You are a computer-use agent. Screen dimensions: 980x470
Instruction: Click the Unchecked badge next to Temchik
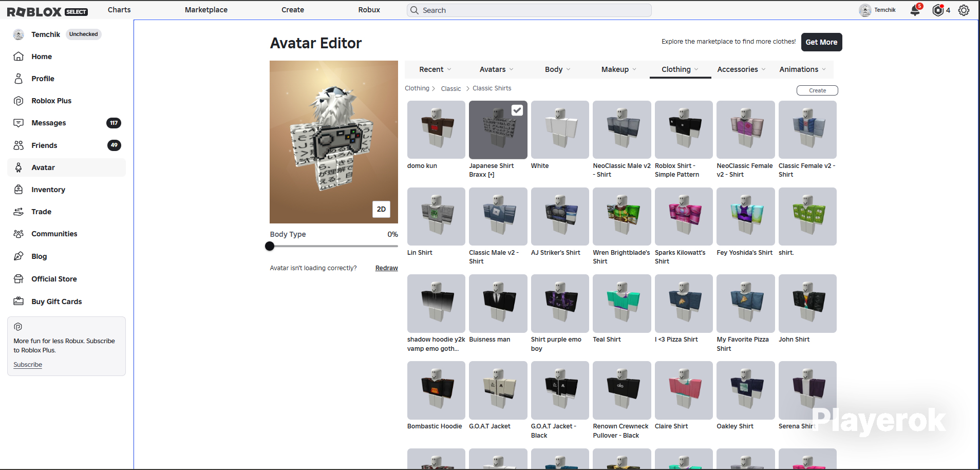click(84, 34)
